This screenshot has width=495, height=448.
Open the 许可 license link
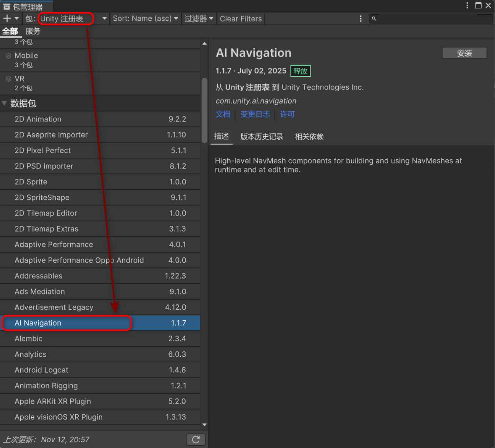[287, 114]
